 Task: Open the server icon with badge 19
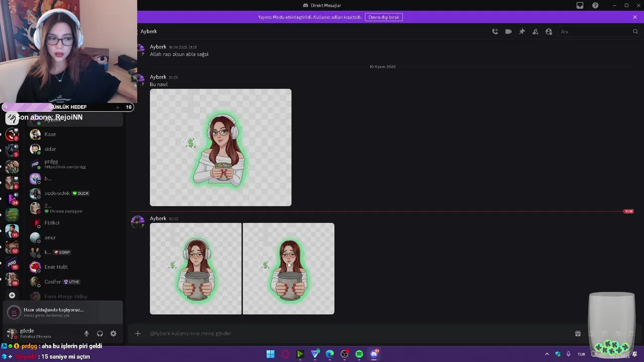click(12, 279)
